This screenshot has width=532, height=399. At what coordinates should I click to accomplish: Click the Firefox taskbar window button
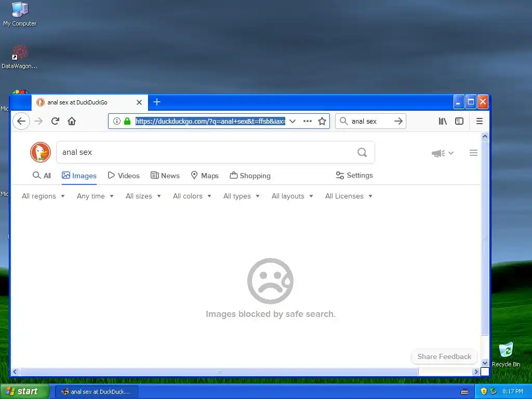[96, 392]
